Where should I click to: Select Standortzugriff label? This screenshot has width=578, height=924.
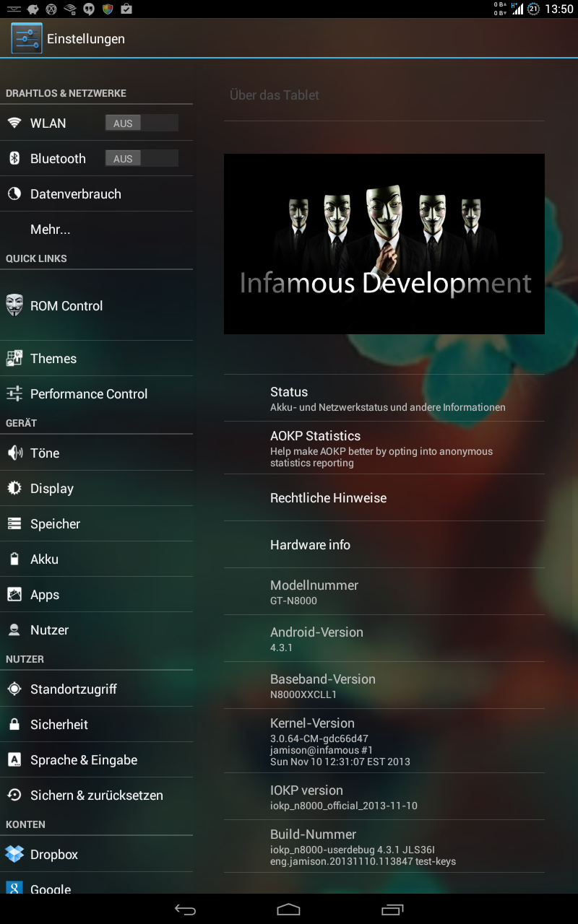[74, 689]
